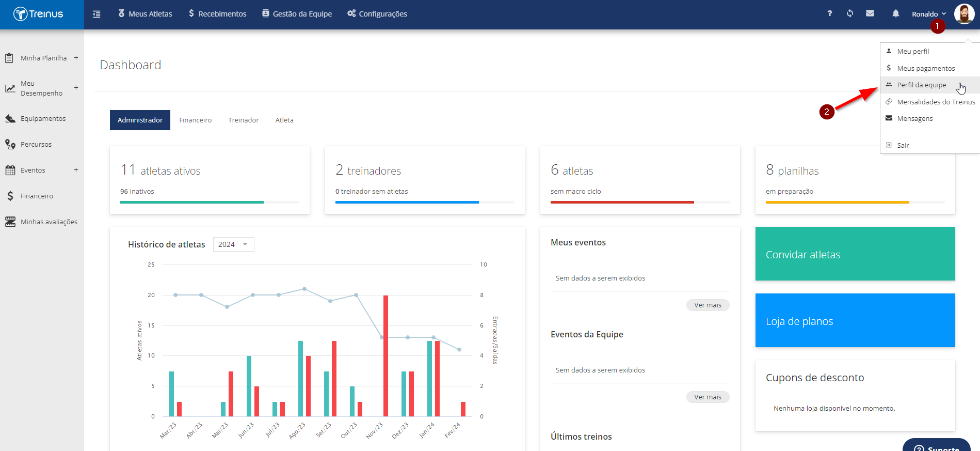Open the help question mark icon

pos(830,13)
